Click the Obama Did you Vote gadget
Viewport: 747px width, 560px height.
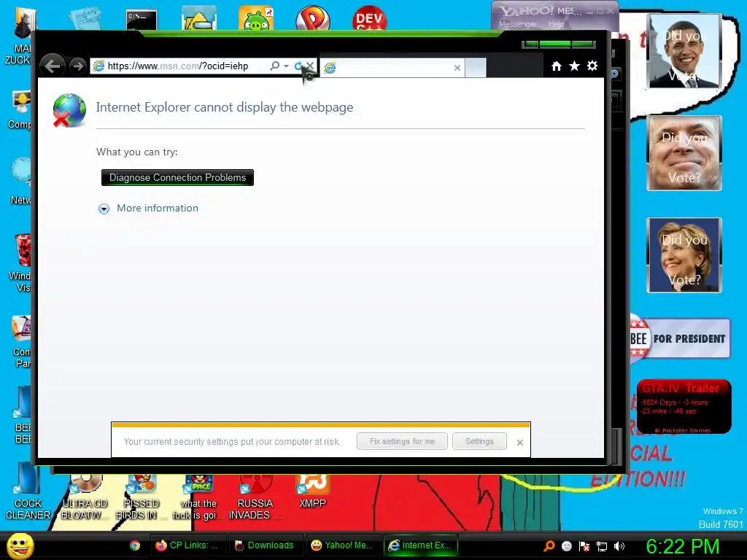(x=684, y=51)
